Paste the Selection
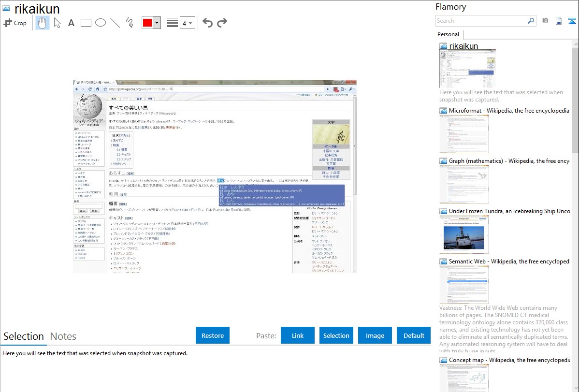 (x=336, y=335)
